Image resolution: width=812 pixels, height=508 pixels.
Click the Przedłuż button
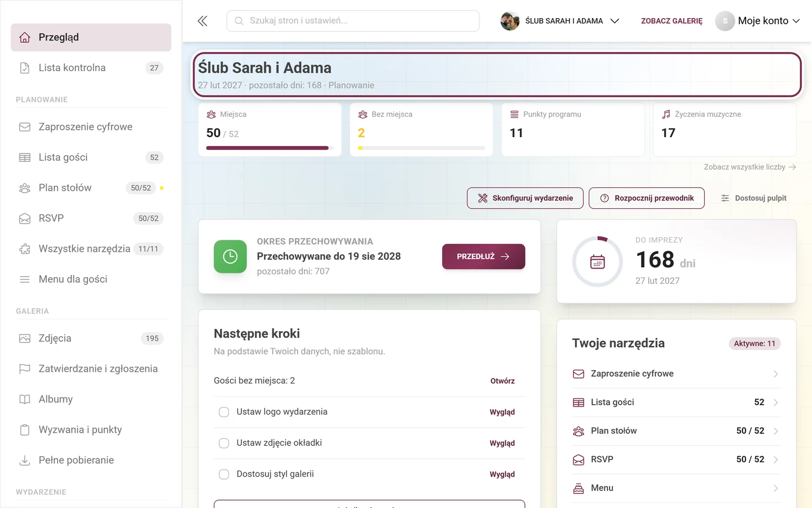pyautogui.click(x=483, y=256)
